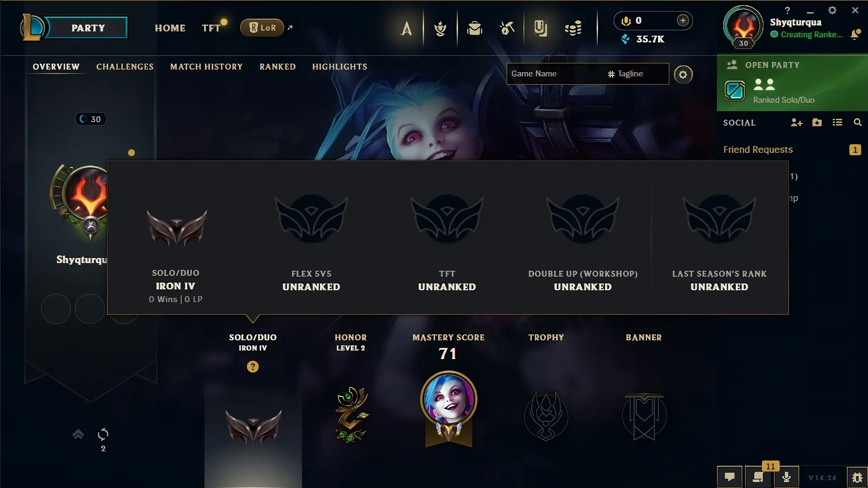
Task: Click the Game Name search field
Action: pyautogui.click(x=557, y=74)
